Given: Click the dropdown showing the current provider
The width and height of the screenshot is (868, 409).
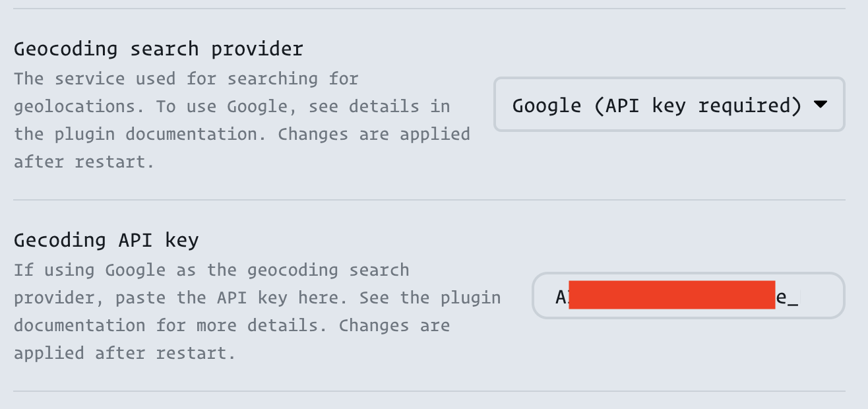Looking at the screenshot, I should click(x=668, y=104).
